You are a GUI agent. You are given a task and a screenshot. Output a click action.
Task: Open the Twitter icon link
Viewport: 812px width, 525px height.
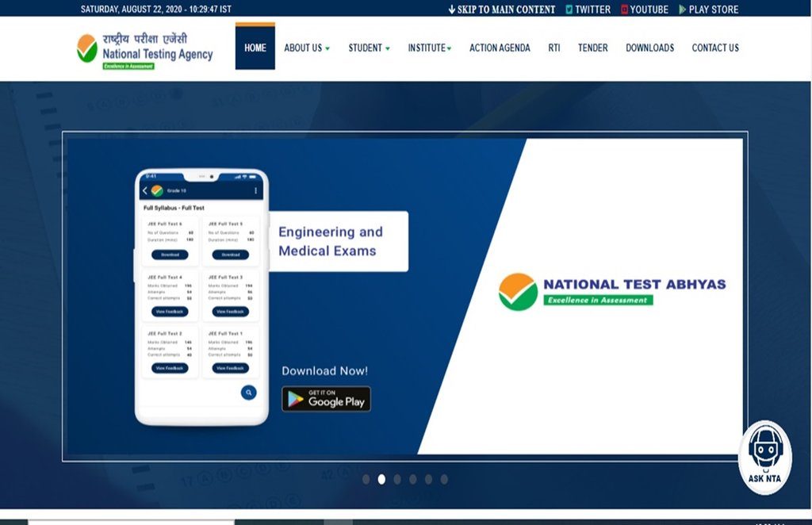point(569,10)
